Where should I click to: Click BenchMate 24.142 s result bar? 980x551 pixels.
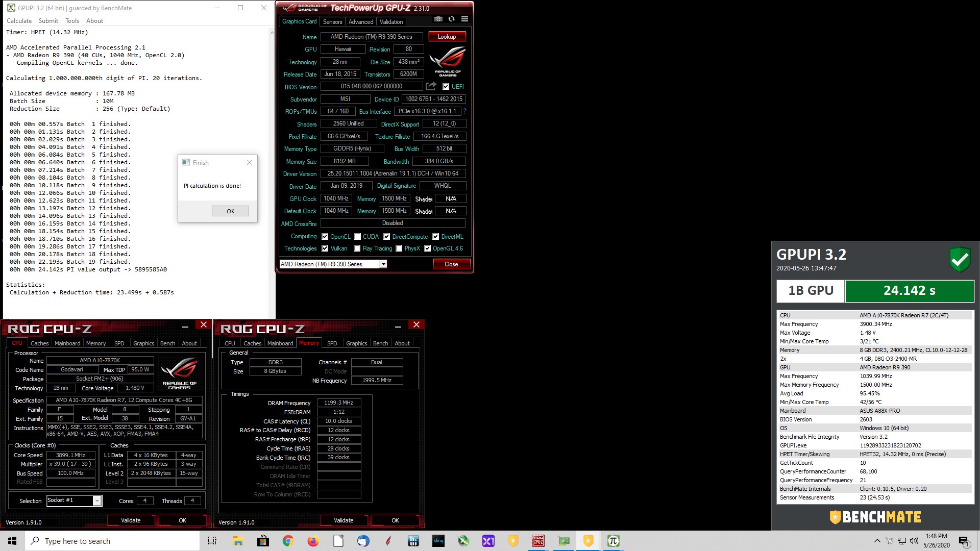pos(910,291)
